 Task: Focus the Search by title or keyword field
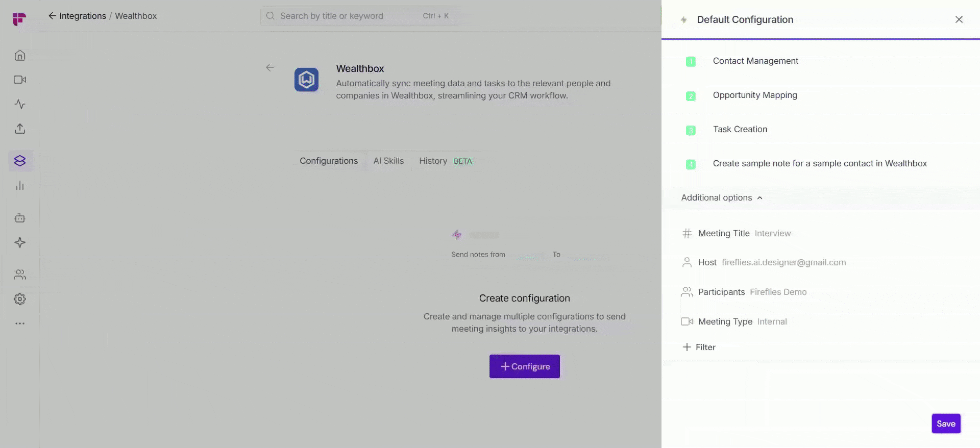359,16
